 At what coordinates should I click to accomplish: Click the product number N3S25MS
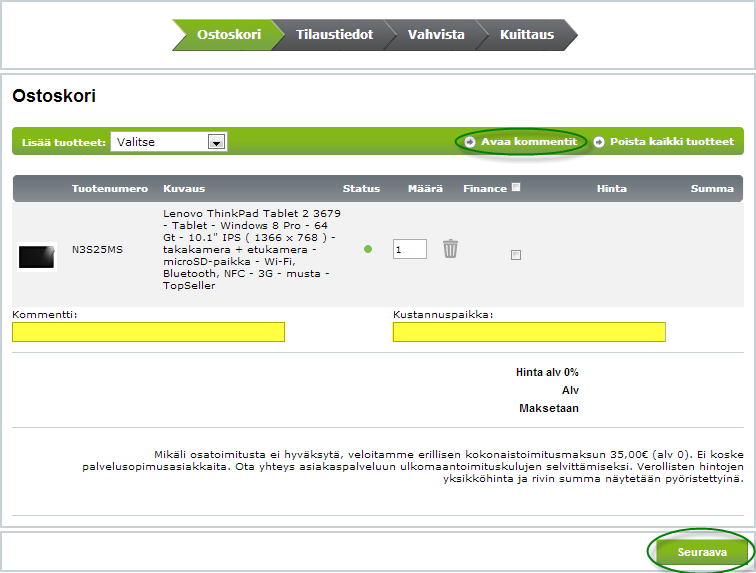click(97, 249)
